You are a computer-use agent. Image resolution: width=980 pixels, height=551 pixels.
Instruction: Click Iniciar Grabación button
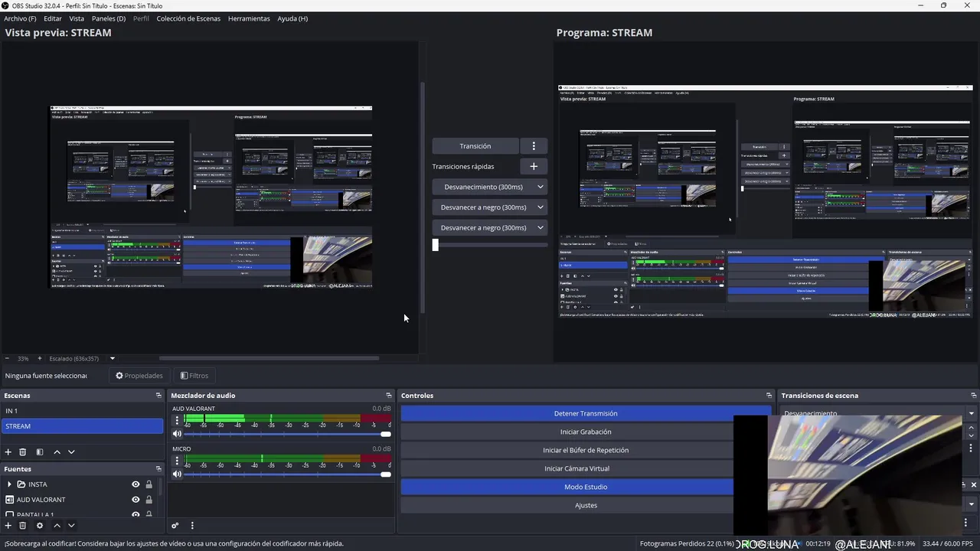coord(586,432)
